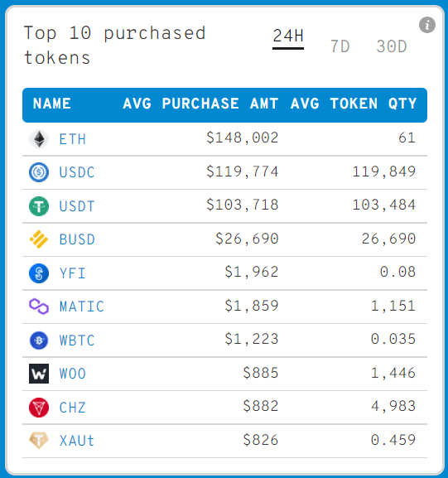Switch to the 30D time range tab
The height and width of the screenshot is (478, 448).
392,46
